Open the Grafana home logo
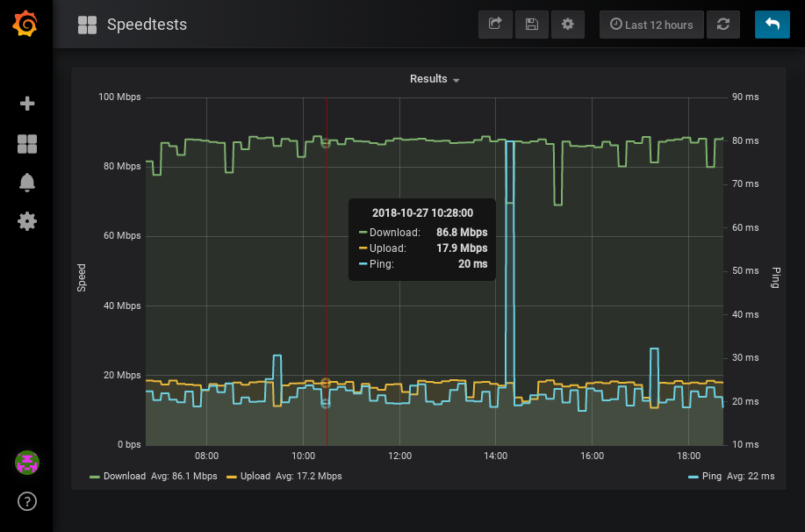The height and width of the screenshot is (532, 805). click(x=25, y=24)
